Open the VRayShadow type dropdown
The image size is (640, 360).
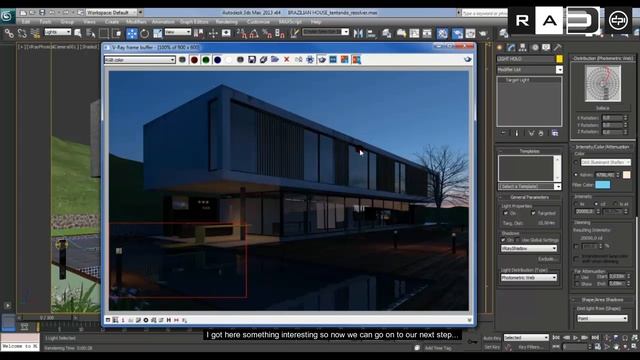(529, 249)
